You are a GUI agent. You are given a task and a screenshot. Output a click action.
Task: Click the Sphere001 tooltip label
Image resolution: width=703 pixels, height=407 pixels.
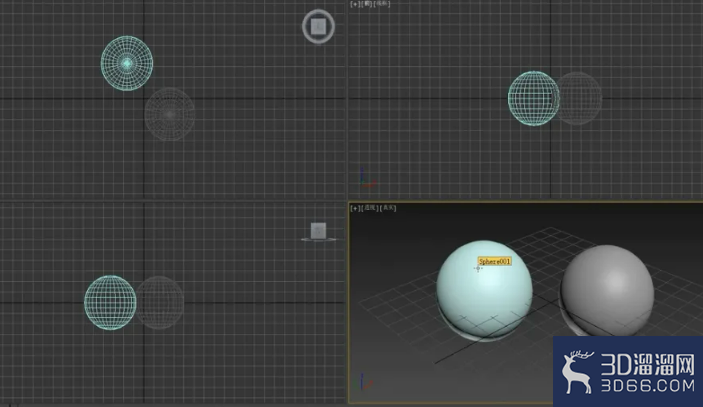(x=495, y=261)
